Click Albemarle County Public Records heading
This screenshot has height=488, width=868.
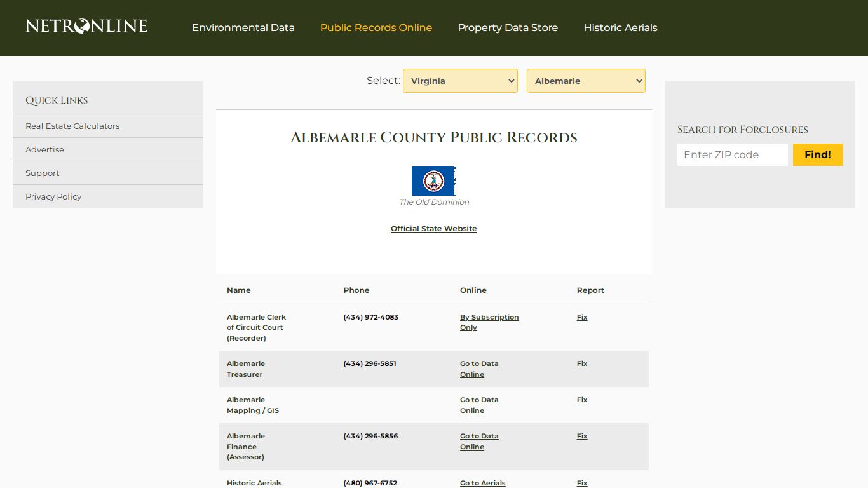click(x=434, y=137)
